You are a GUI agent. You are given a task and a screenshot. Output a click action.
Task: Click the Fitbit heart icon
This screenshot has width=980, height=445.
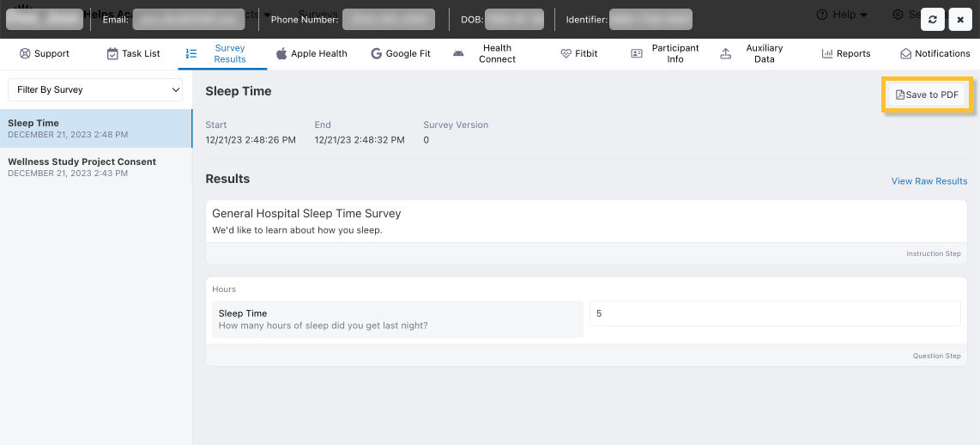pos(566,53)
